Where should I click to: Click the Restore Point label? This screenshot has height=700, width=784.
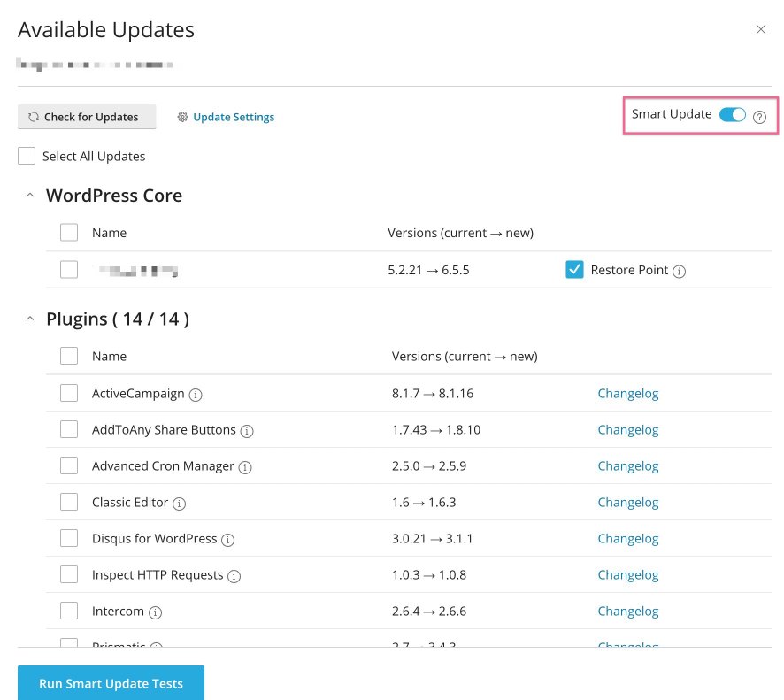tap(629, 270)
